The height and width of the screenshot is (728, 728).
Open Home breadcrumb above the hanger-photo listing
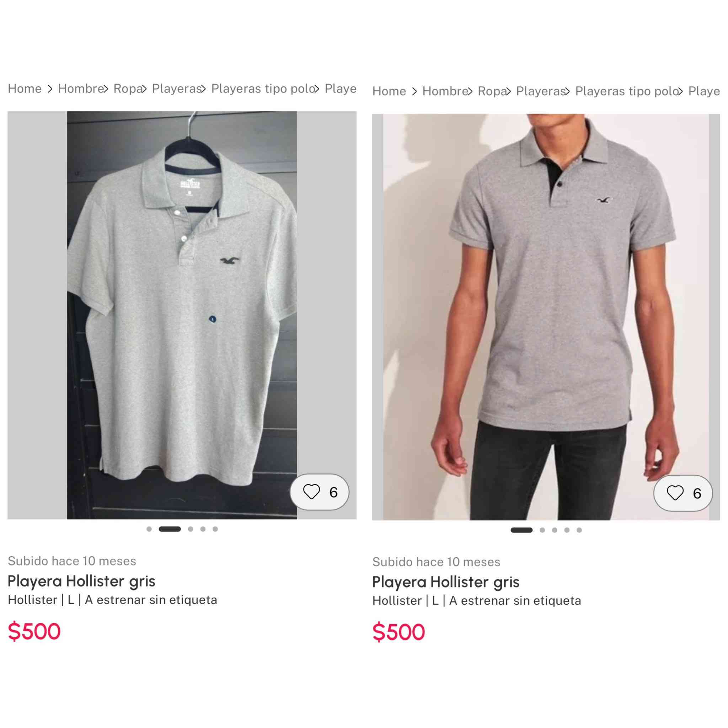point(25,89)
